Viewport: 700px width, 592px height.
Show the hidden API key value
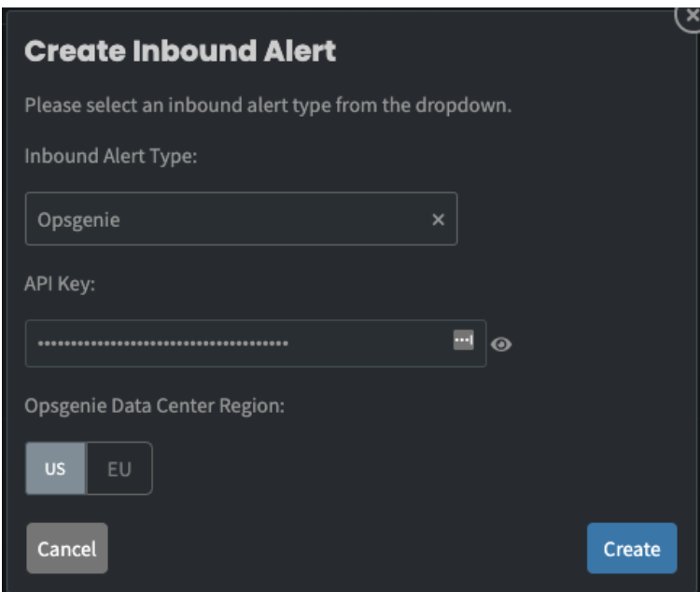coord(501,344)
